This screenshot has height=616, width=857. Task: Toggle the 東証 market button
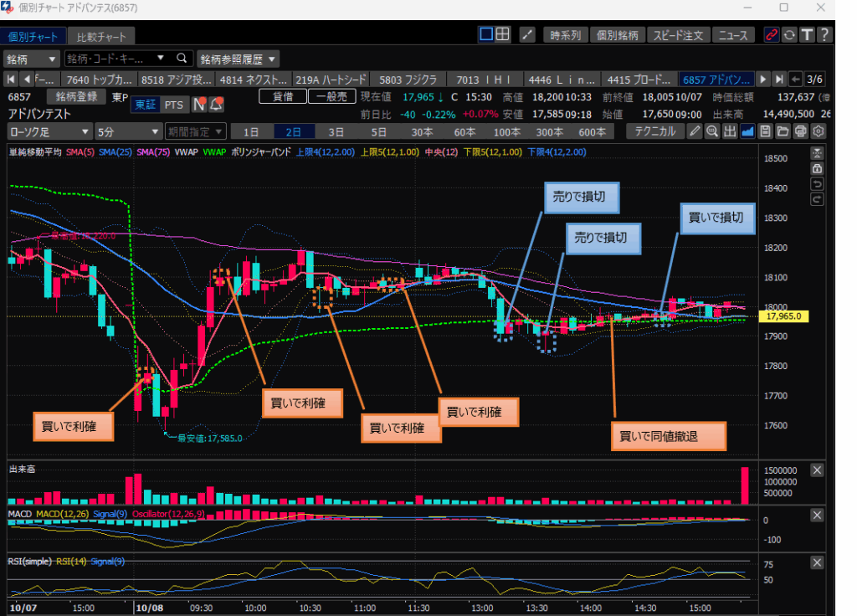(146, 105)
